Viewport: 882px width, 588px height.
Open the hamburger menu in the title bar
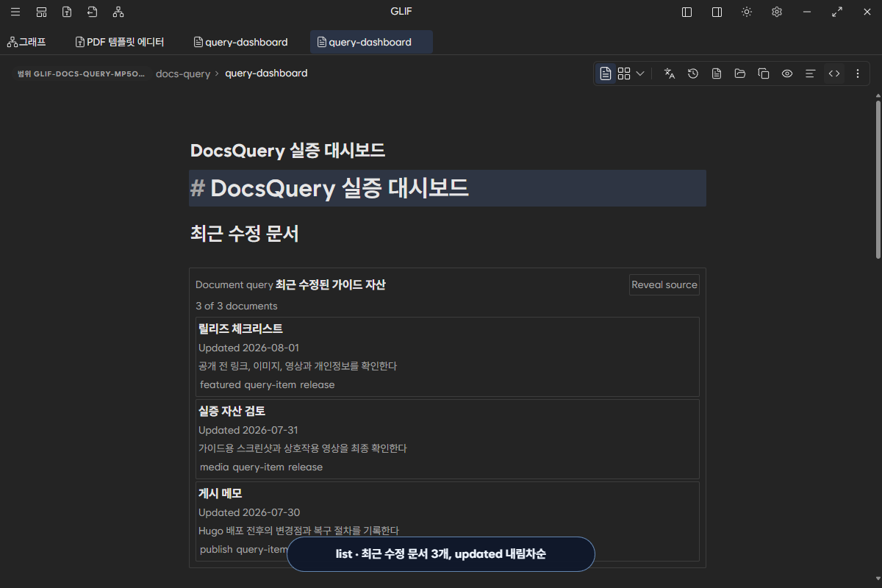click(15, 12)
